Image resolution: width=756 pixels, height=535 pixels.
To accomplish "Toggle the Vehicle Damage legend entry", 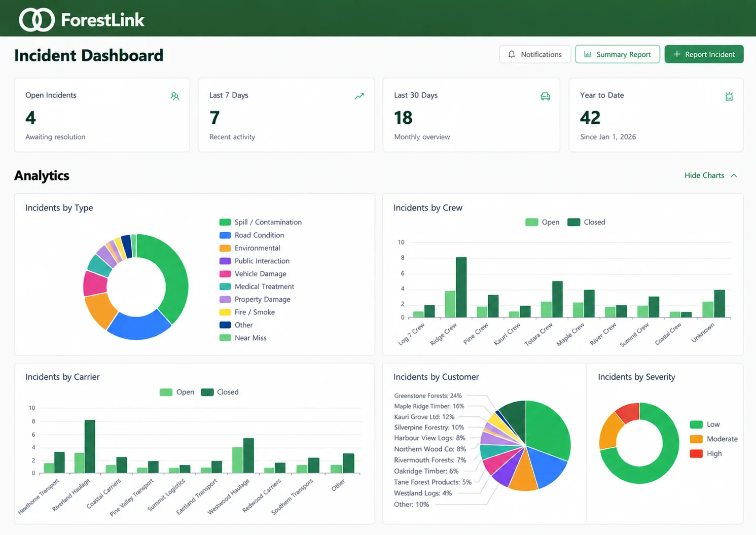I will pyautogui.click(x=253, y=274).
